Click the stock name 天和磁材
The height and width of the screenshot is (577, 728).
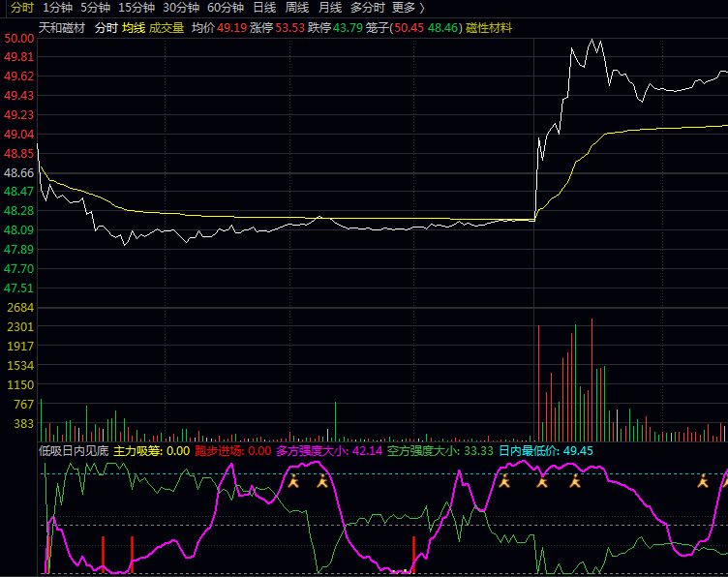click(62, 28)
